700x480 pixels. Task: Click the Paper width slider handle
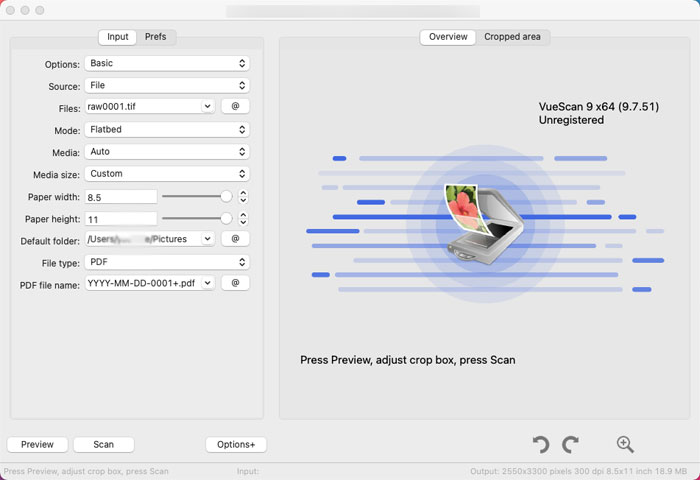pyautogui.click(x=226, y=196)
